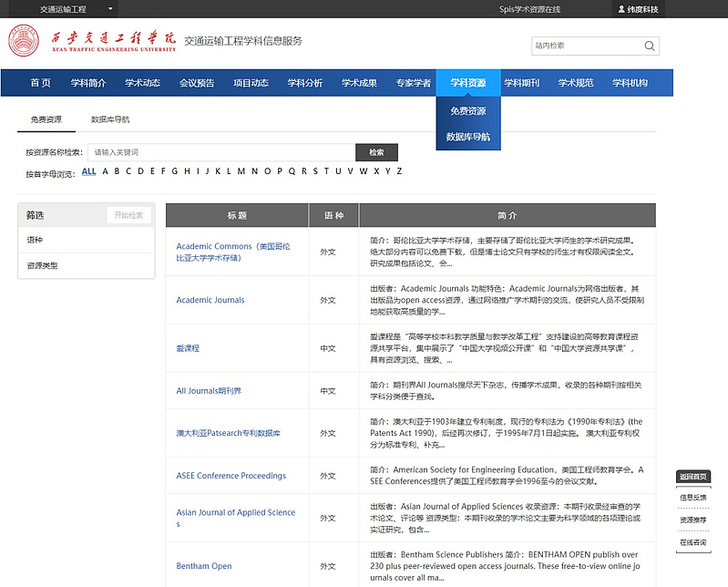Open the 爱课程 resource link
Image resolution: width=728 pixels, height=587 pixels.
(188, 348)
